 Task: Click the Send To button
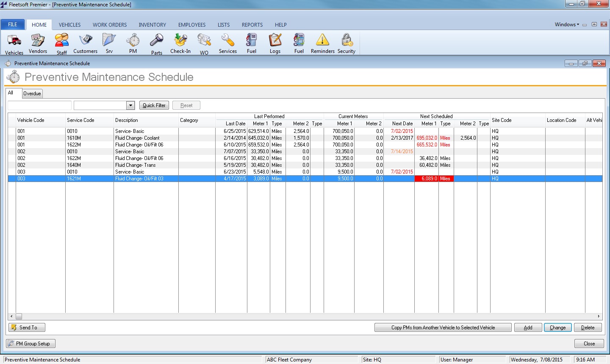(27, 328)
